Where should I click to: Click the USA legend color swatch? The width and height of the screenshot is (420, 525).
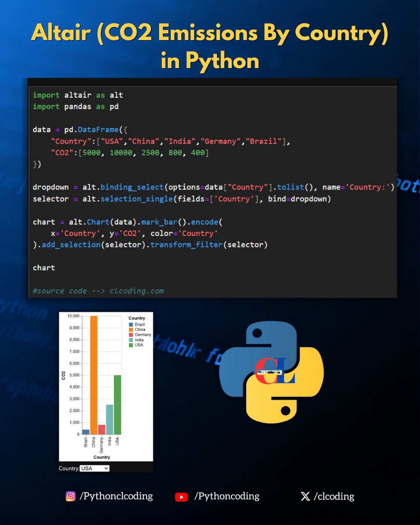(x=130, y=345)
